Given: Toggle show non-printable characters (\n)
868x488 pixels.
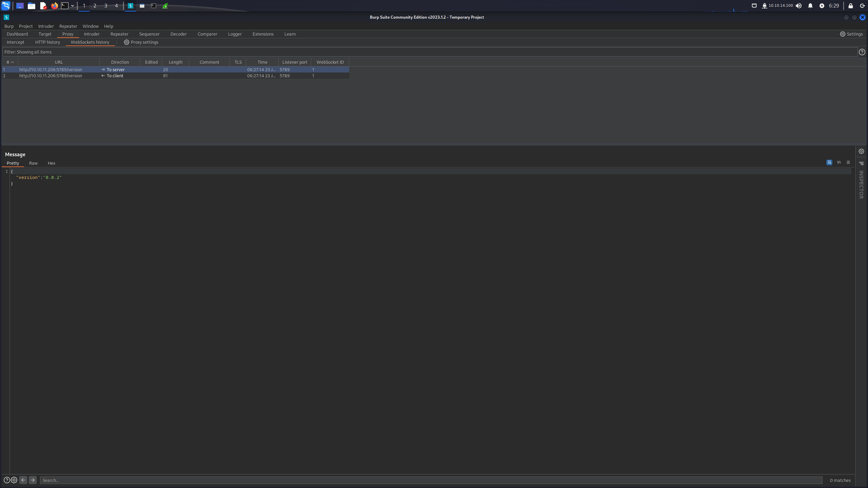Looking at the screenshot, I should (x=839, y=163).
